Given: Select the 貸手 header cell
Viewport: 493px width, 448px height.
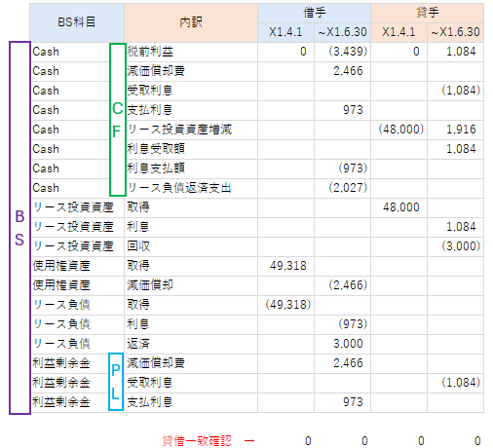Looking at the screenshot, I should click(427, 14).
